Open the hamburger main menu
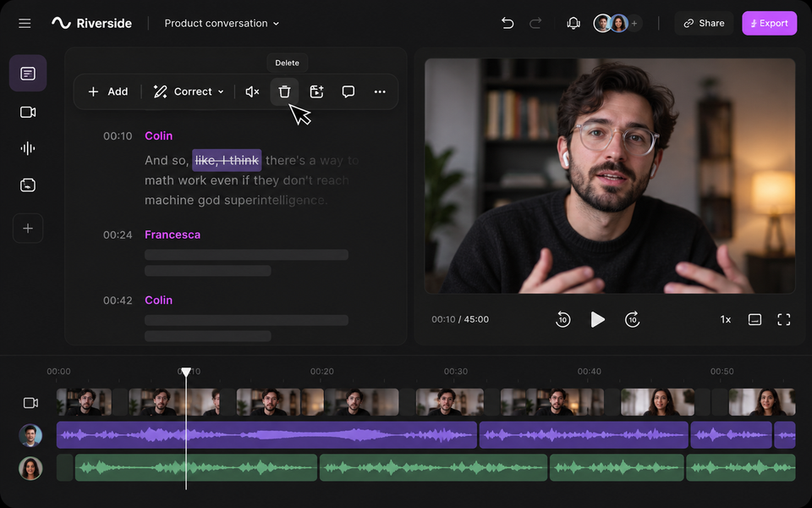This screenshot has width=812, height=508. (25, 24)
